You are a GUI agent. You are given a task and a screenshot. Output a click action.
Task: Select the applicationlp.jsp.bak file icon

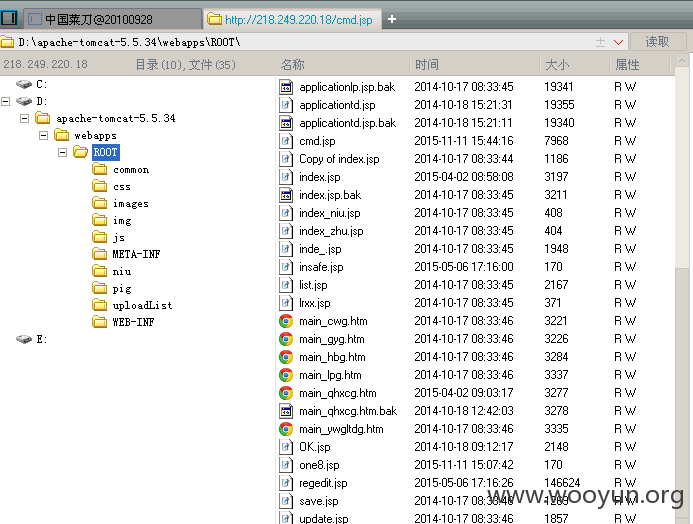click(x=286, y=87)
